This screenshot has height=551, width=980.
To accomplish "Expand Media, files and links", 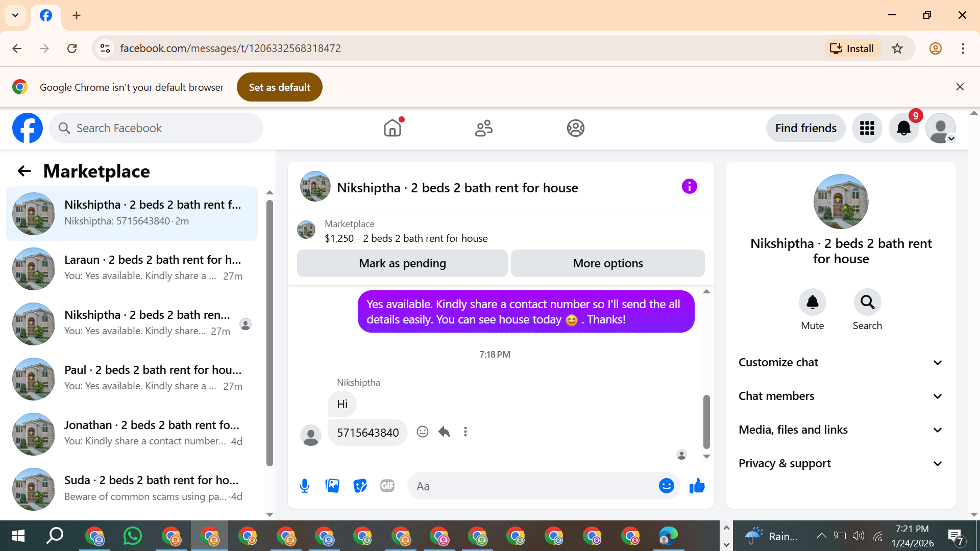I will tap(841, 430).
